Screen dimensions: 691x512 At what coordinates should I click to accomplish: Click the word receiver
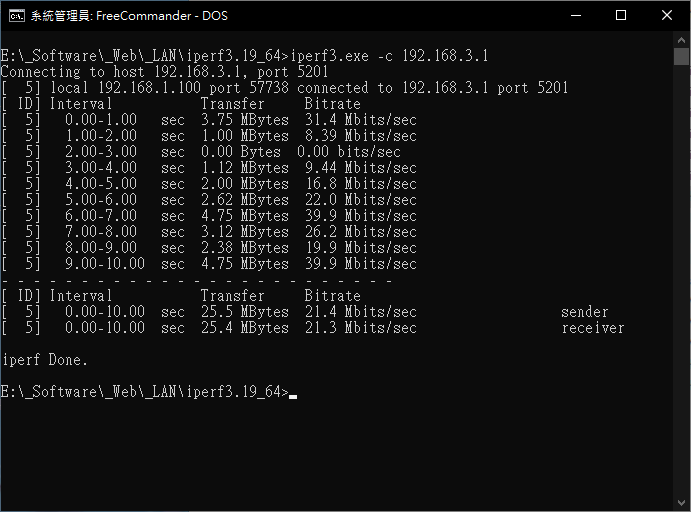[593, 328]
